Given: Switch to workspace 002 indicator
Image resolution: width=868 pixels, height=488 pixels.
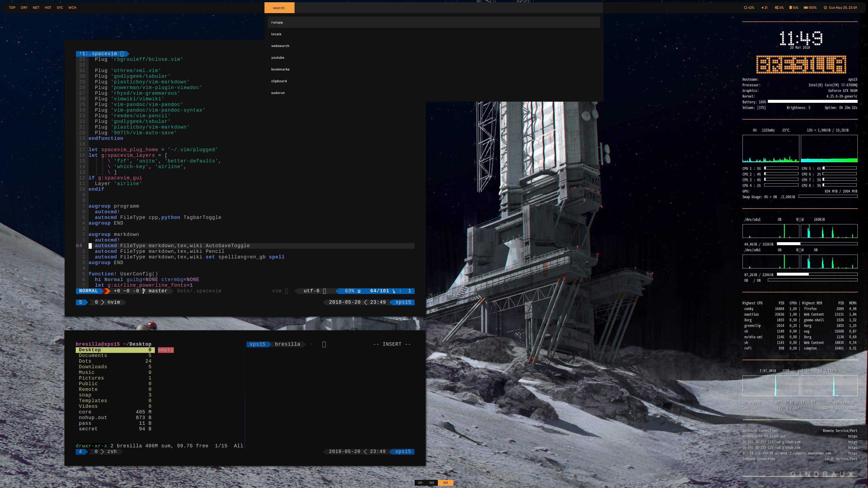Looking at the screenshot, I should pyautogui.click(x=432, y=483).
